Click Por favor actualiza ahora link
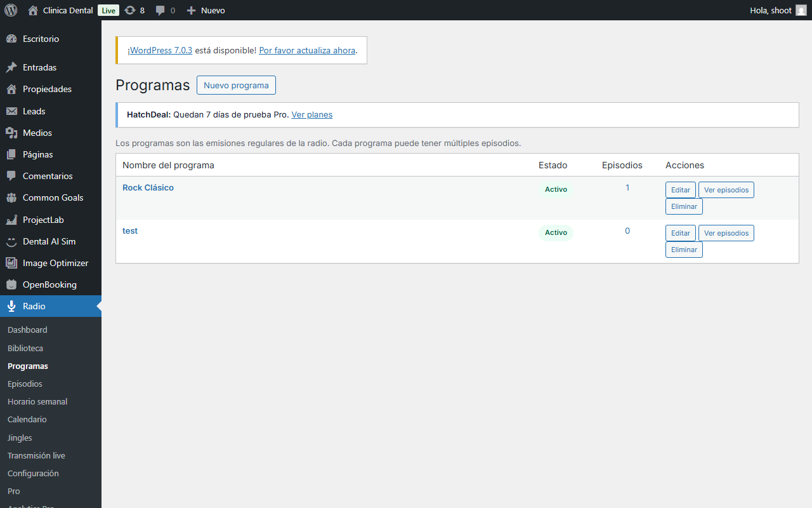812x508 pixels. pos(307,50)
